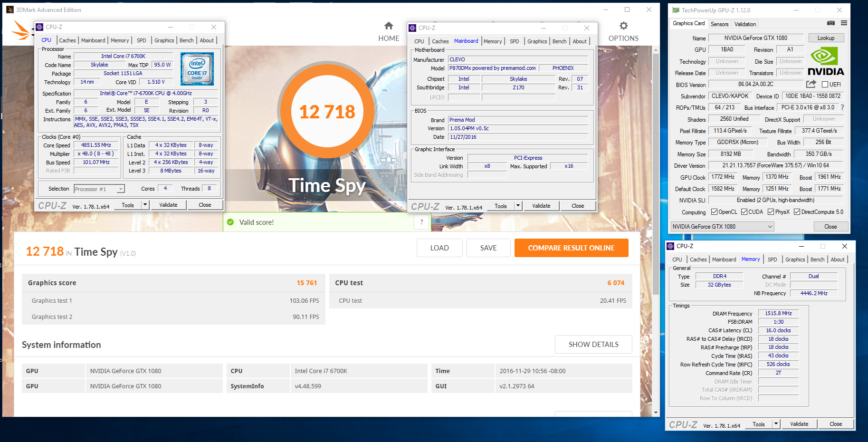Toggle DirectCompute 5.0 checkbox
Viewport: 868px width, 442px height.
[x=797, y=212]
